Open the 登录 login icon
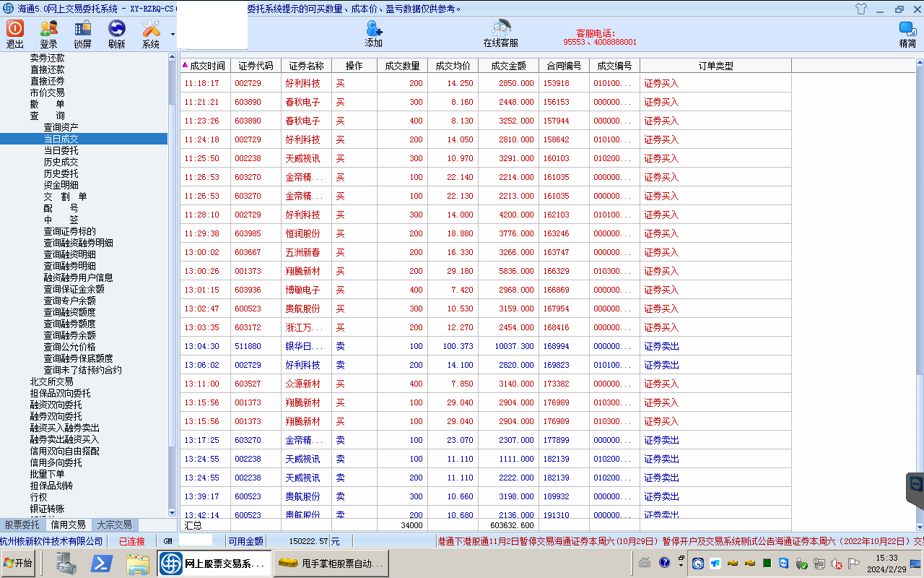This screenshot has width=924, height=578. click(48, 29)
